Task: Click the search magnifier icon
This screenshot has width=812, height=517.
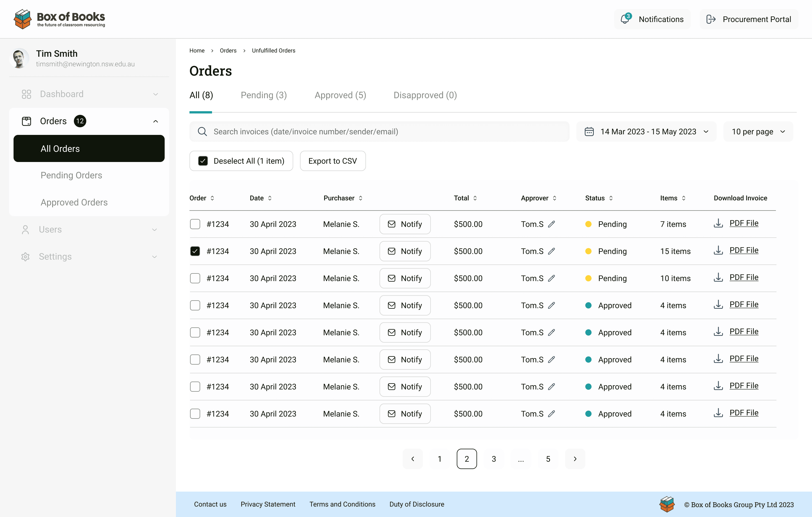Action: click(x=202, y=132)
